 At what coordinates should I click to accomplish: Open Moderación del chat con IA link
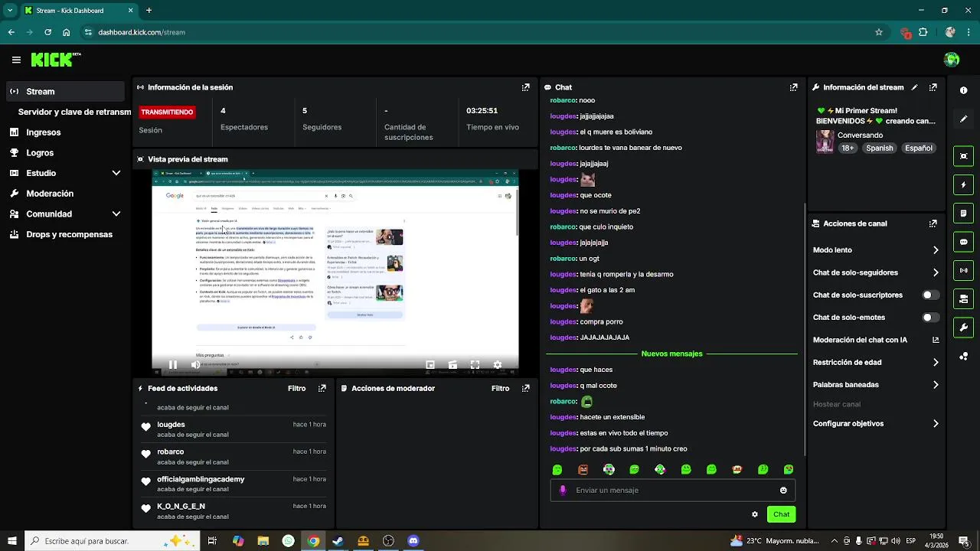876,340
